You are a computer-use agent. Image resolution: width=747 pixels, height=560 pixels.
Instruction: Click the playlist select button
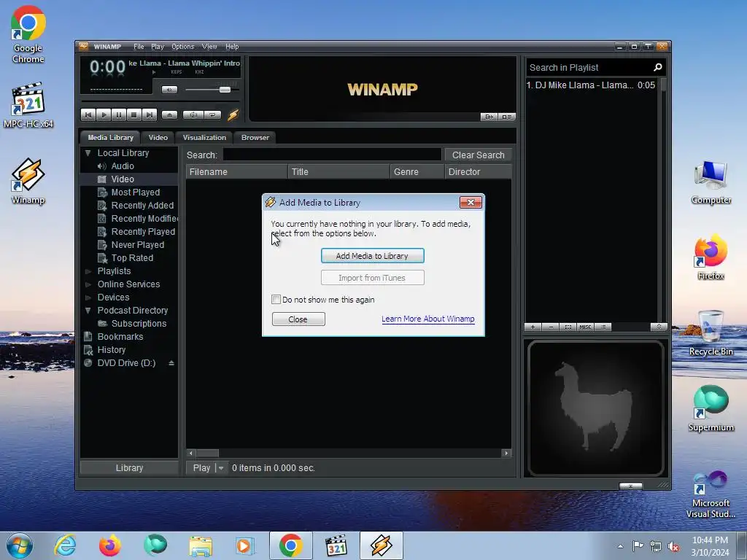pyautogui.click(x=568, y=327)
